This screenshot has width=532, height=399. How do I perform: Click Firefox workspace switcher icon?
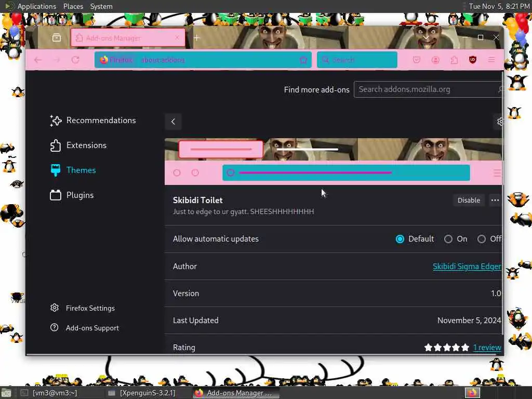tap(472, 393)
